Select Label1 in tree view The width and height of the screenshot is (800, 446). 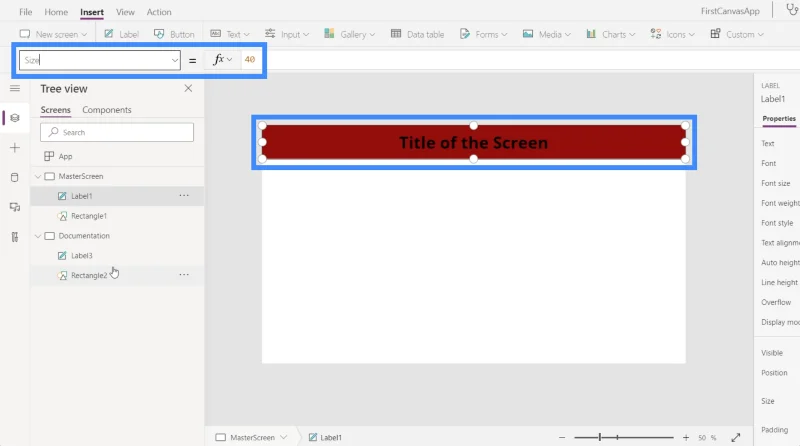[x=82, y=196]
